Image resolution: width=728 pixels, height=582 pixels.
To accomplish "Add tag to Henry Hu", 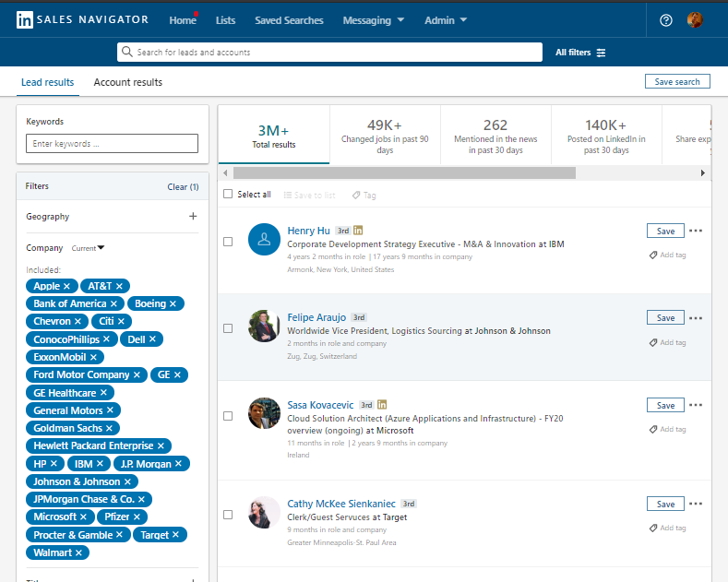I will click(668, 255).
